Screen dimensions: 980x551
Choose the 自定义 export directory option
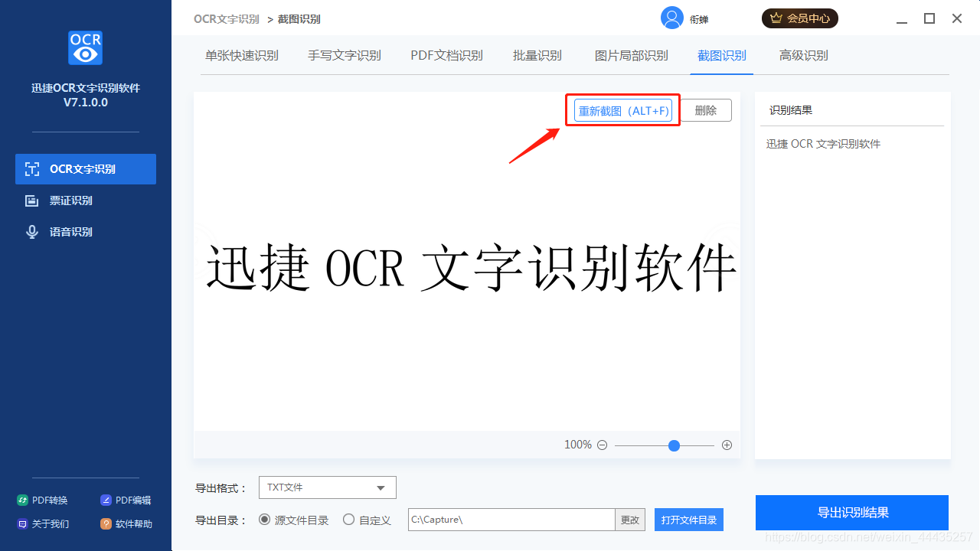[348, 519]
